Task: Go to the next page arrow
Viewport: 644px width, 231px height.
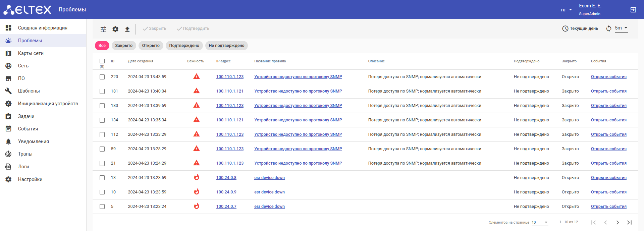Action: coord(618,222)
